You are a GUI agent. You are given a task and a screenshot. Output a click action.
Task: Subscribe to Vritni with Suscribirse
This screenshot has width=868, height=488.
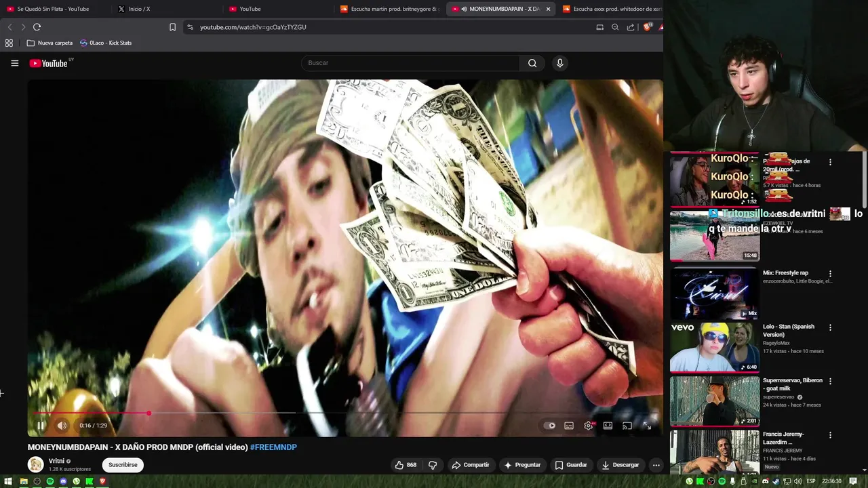tap(123, 465)
